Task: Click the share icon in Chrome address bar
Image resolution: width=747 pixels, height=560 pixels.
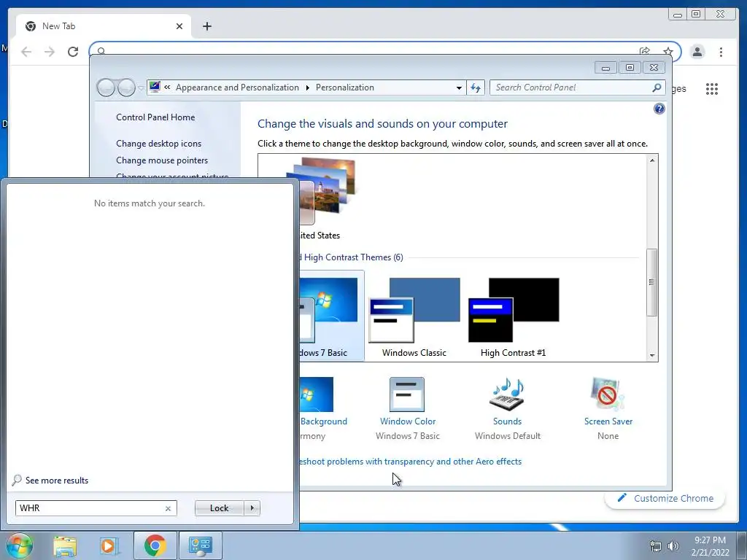Action: click(x=645, y=50)
